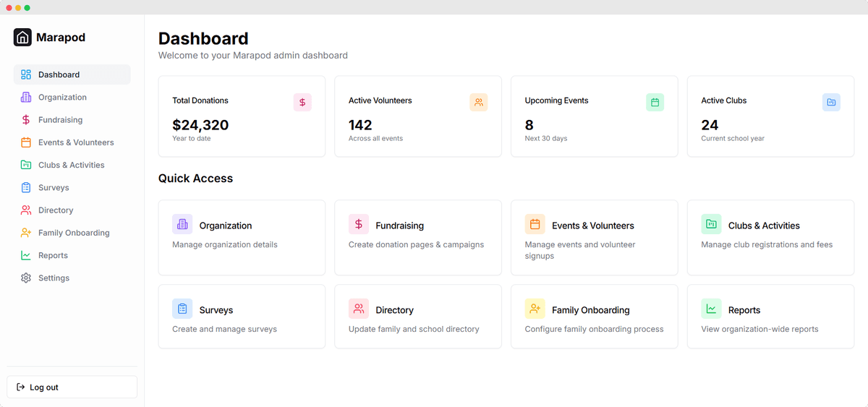Click the folder icon on Active Clubs card

tap(831, 103)
